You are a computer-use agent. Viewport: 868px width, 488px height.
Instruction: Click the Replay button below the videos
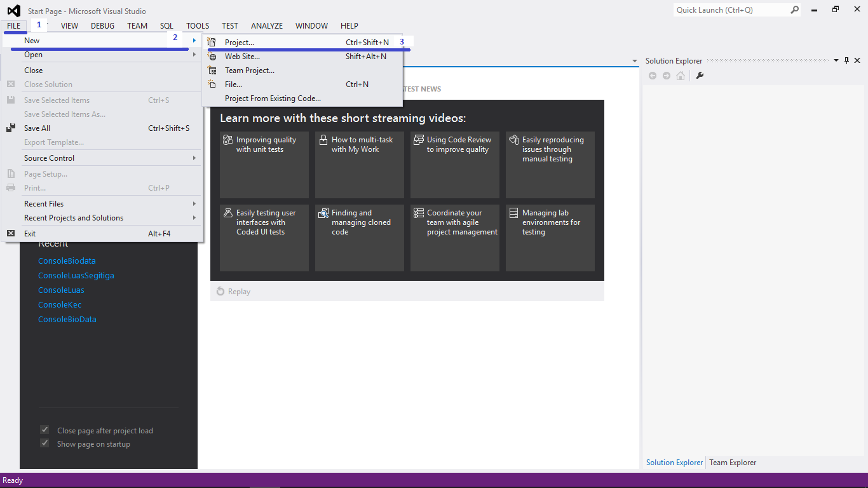pyautogui.click(x=234, y=291)
